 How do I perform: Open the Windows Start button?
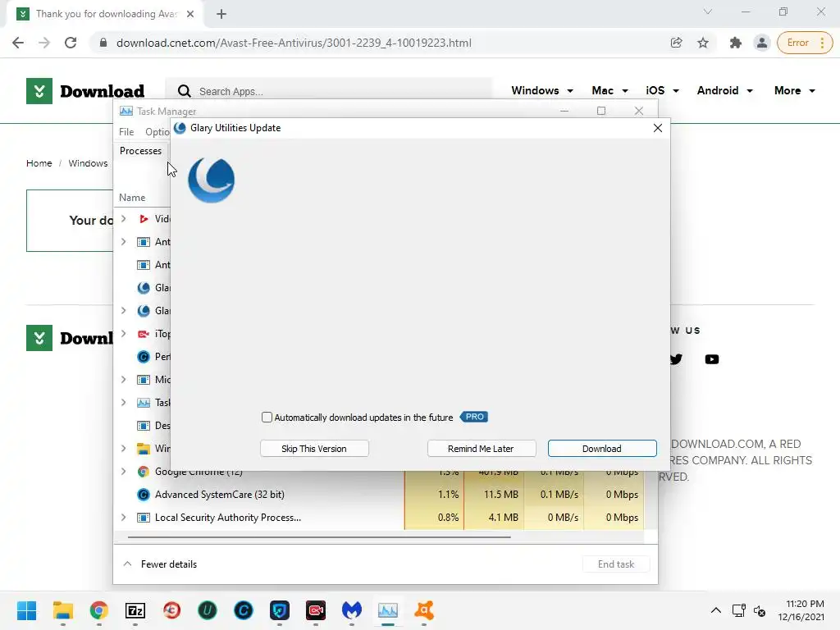click(26, 610)
